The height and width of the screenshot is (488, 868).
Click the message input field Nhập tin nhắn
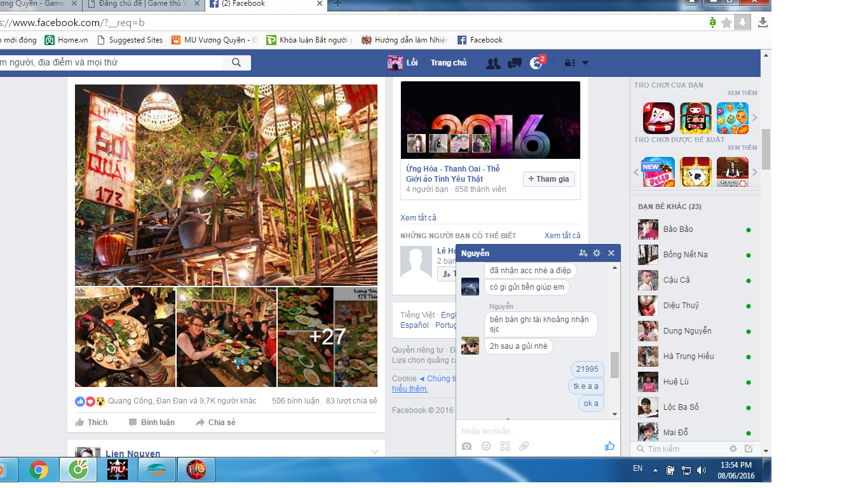click(527, 431)
